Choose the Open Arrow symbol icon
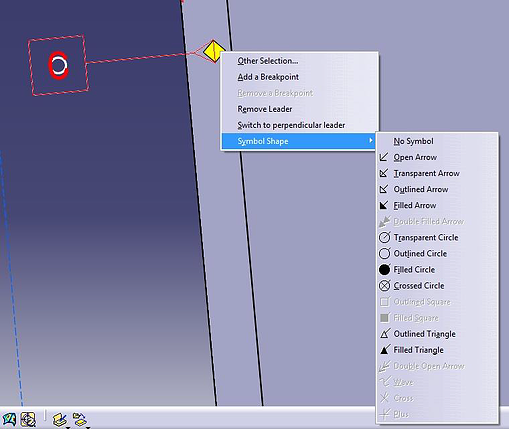Screen dimensions: 509x429 click(x=384, y=157)
